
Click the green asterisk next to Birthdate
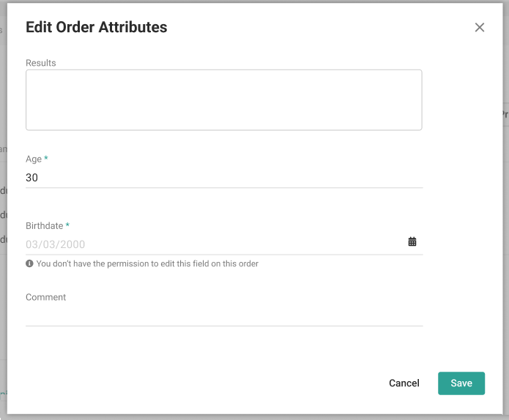(67, 226)
